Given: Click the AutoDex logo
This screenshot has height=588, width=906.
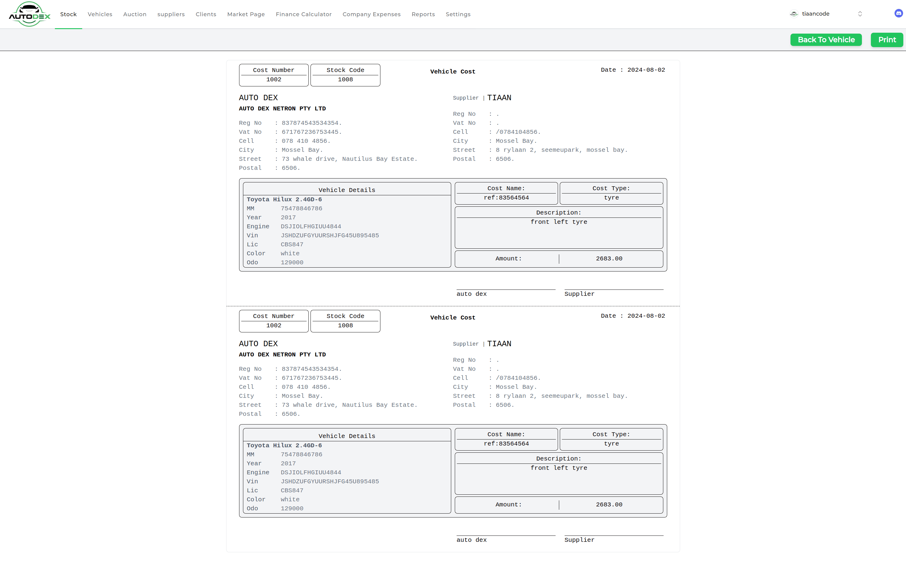Looking at the screenshot, I should pos(30,14).
